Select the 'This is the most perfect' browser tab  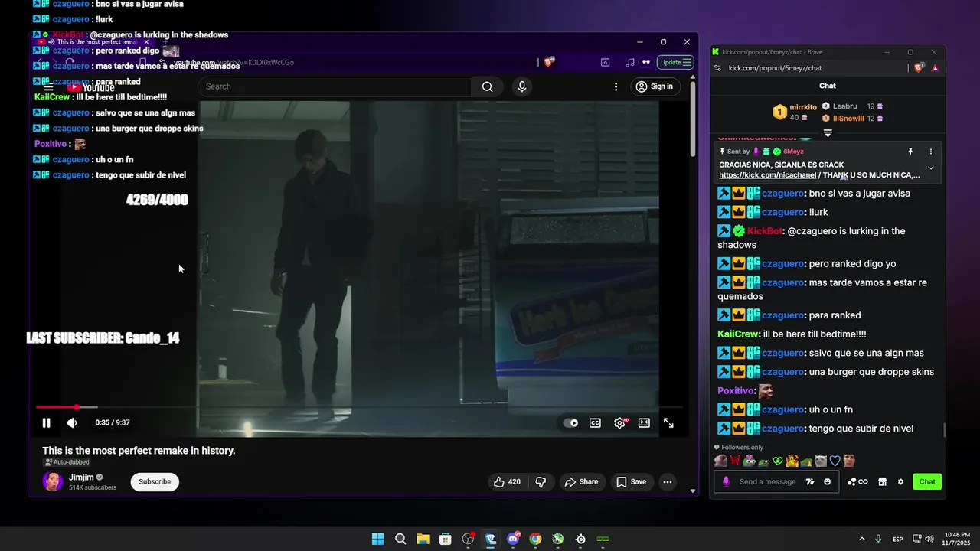tap(94, 42)
